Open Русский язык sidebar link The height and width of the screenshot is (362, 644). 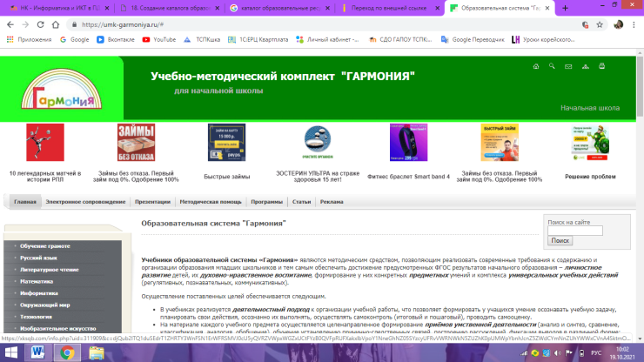coord(38,258)
